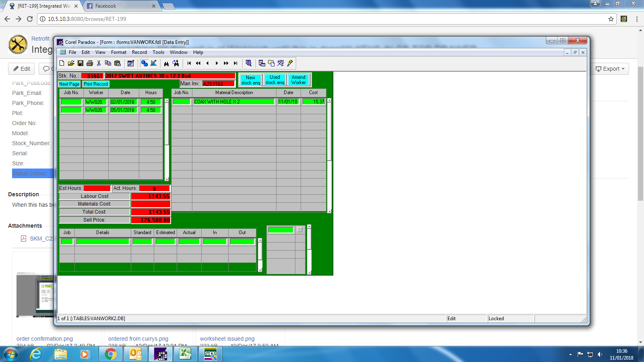
Task: Click the yellow pencil expert icon
Action: (290, 63)
